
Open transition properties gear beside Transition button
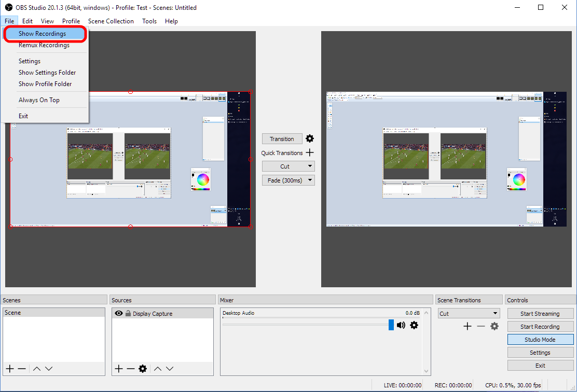[310, 138]
